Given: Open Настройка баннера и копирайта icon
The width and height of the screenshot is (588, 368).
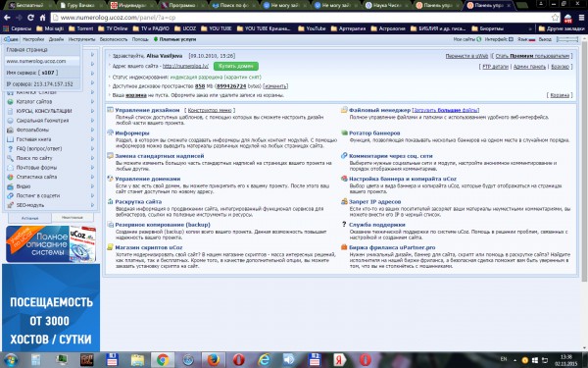Looking at the screenshot, I should 344,179.
